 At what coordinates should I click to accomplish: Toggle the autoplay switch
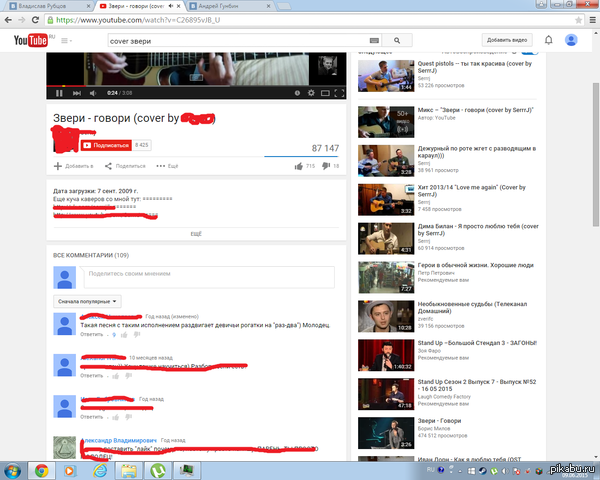pyautogui.click(x=530, y=52)
